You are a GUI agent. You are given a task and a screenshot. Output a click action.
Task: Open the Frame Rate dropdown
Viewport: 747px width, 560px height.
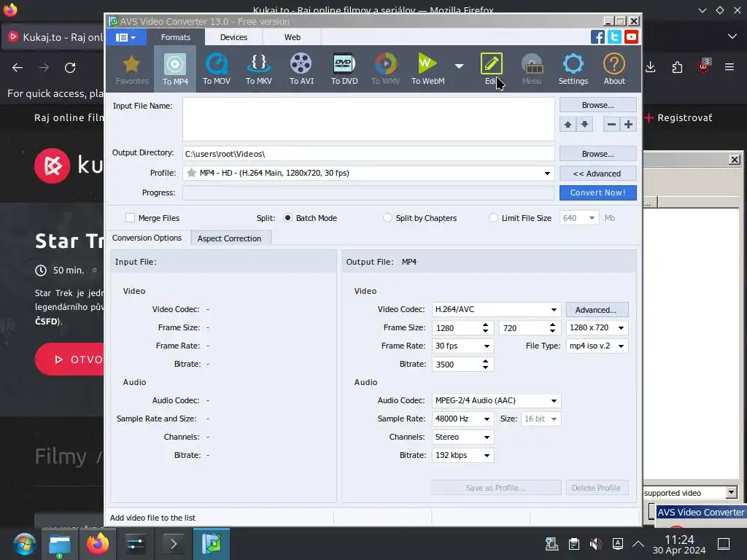(487, 346)
